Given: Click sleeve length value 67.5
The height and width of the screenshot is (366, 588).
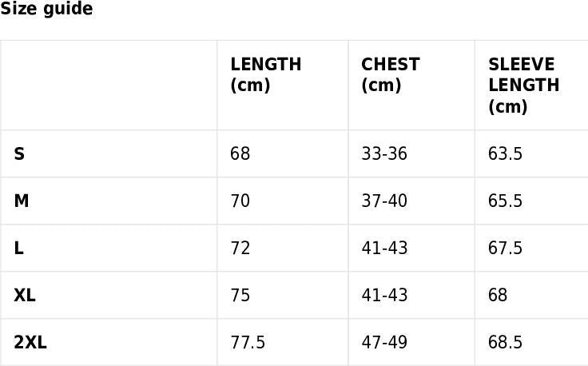Looking at the screenshot, I should 505,248.
